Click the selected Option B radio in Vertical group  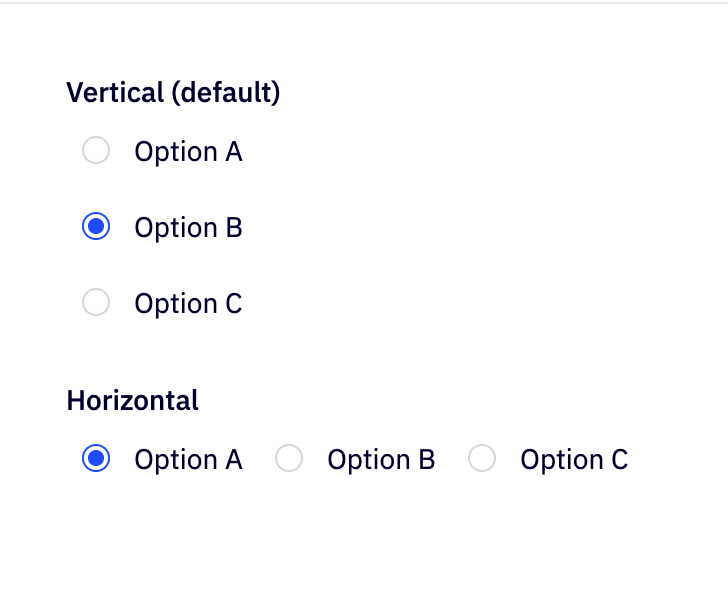95,227
